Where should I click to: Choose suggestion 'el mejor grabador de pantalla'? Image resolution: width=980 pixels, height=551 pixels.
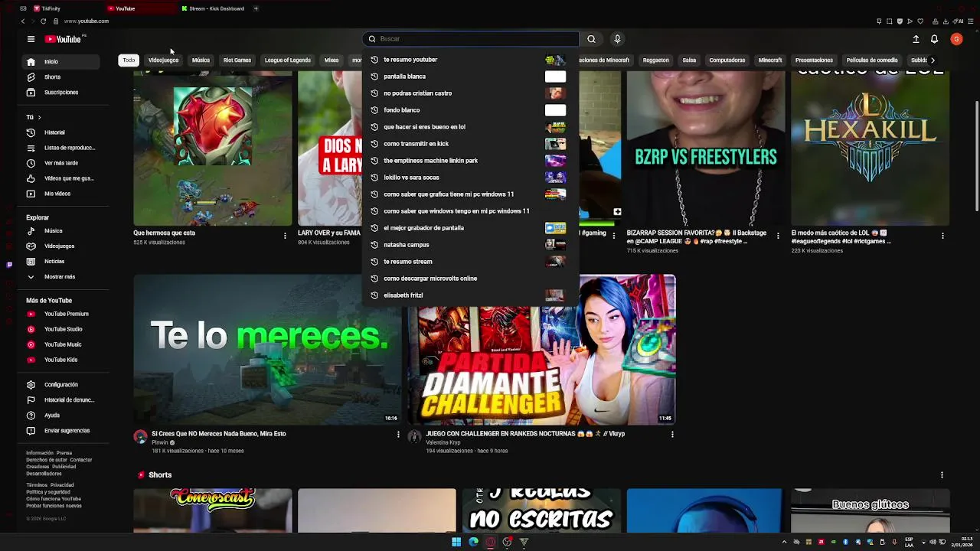(x=470, y=228)
